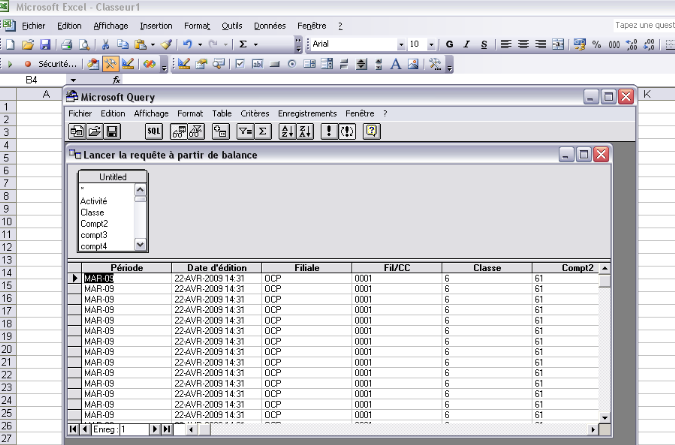This screenshot has height=445, width=675.
Task: Open the font size dropdown arrow
Action: (x=431, y=45)
